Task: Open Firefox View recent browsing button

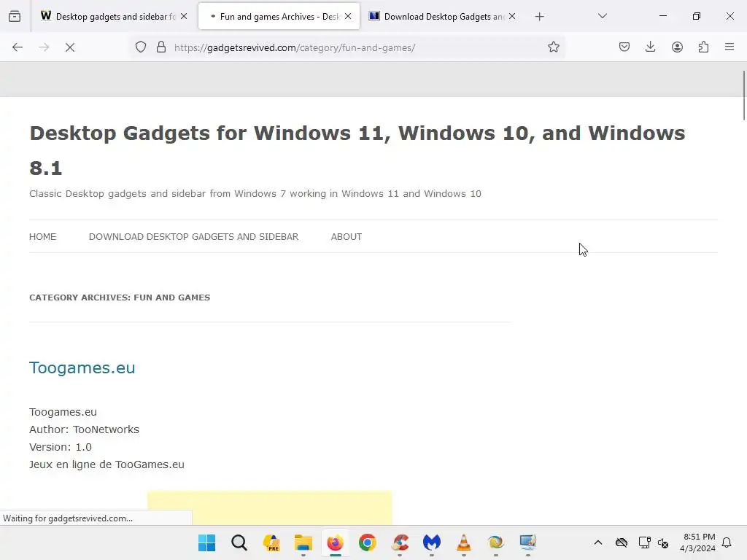Action: point(15,16)
